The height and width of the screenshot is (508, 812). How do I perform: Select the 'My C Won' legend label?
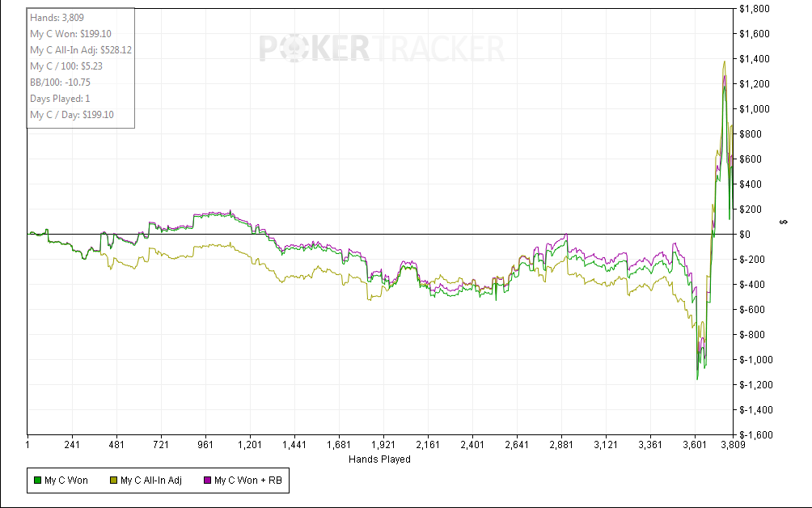tap(66, 480)
